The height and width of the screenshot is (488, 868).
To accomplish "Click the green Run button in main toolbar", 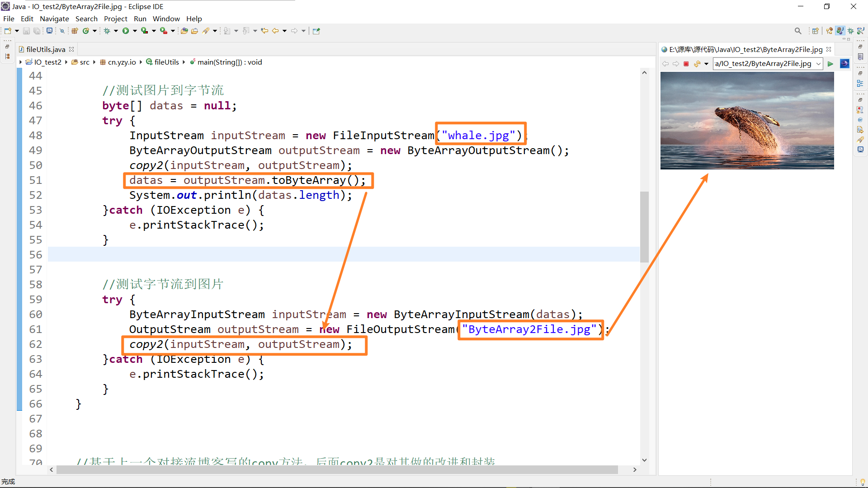I will [x=126, y=31].
